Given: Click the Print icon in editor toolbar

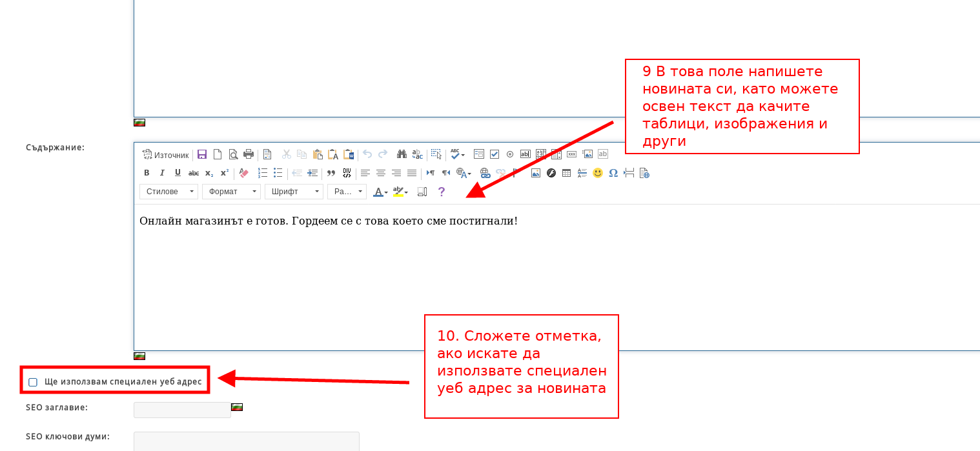Looking at the screenshot, I should pos(249,154).
